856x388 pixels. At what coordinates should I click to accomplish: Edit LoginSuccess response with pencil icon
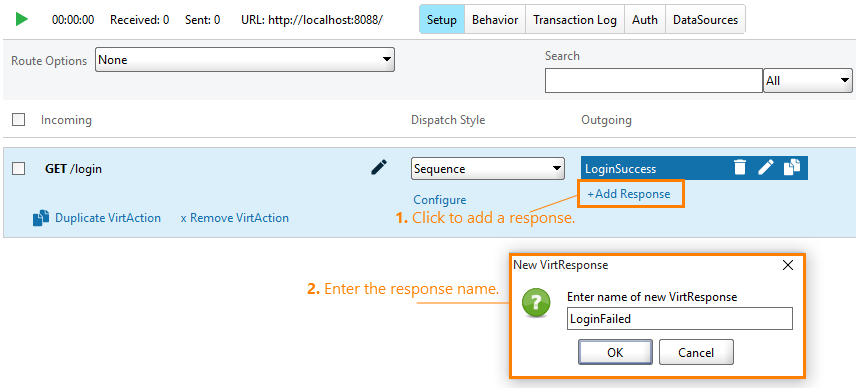766,168
